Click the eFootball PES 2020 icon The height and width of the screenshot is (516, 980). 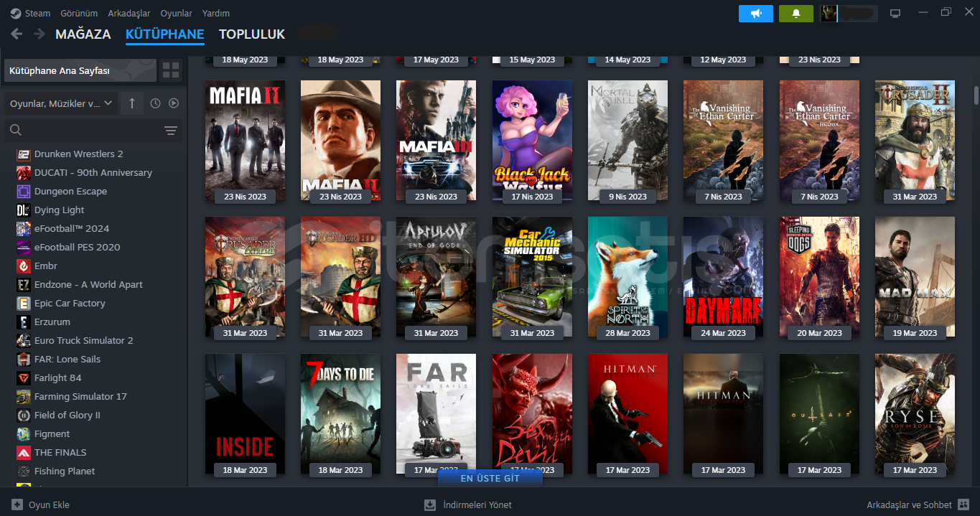tap(23, 247)
